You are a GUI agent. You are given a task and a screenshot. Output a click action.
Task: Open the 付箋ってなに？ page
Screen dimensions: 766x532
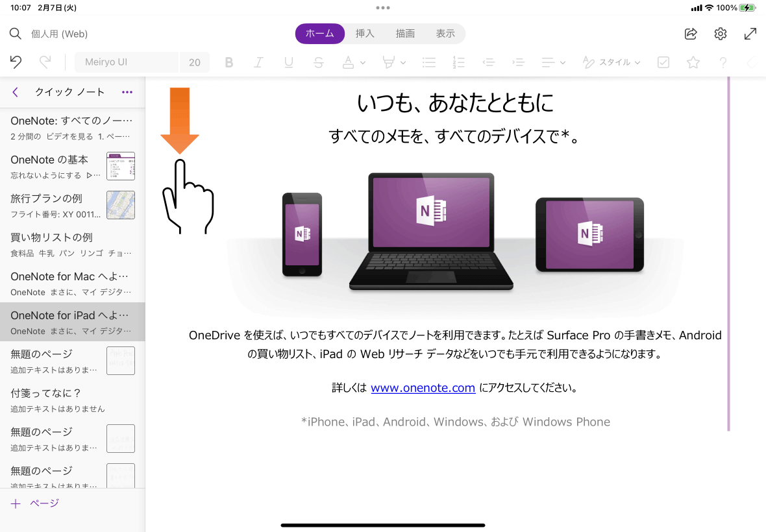click(x=72, y=400)
